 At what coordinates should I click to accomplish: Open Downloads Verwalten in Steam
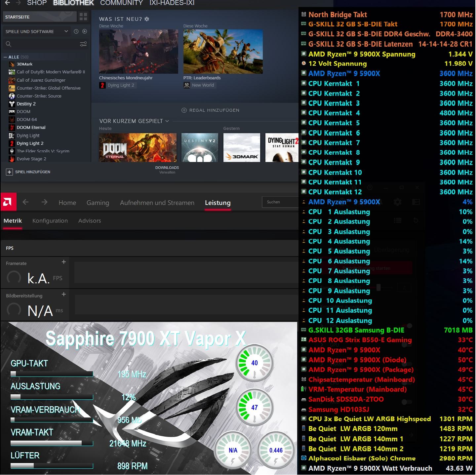[x=167, y=170]
